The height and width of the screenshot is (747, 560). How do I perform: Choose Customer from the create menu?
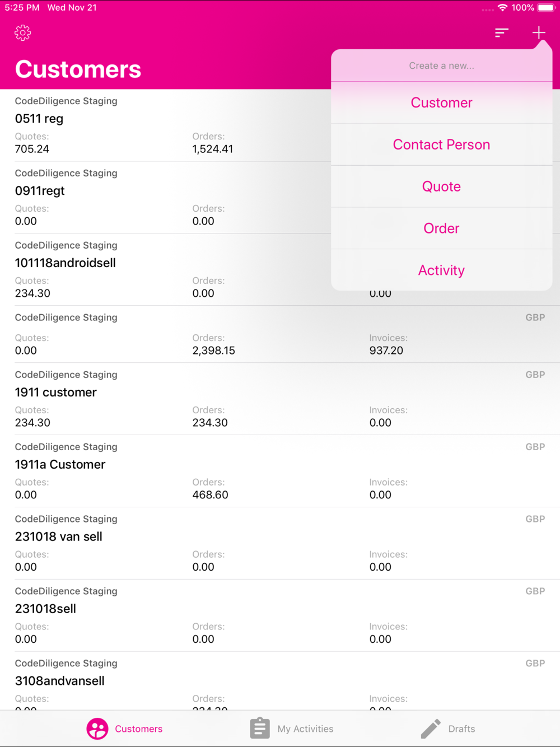pos(441,102)
